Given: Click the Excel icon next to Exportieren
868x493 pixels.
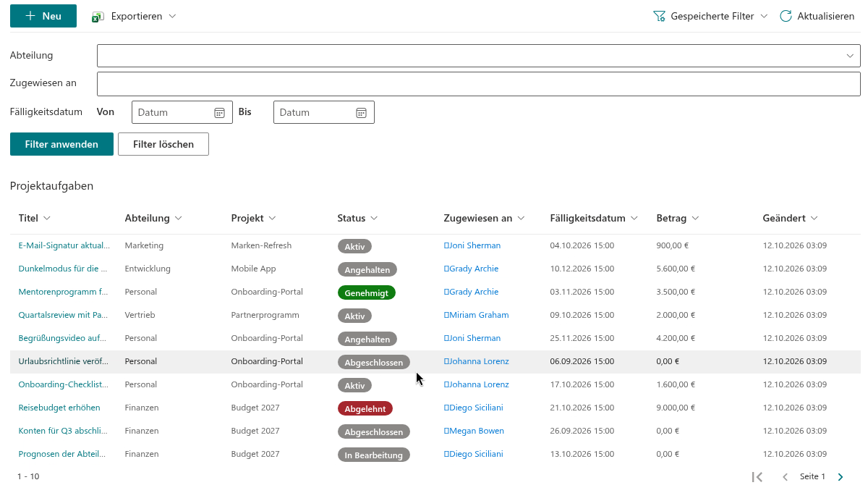Looking at the screenshot, I should [98, 17].
